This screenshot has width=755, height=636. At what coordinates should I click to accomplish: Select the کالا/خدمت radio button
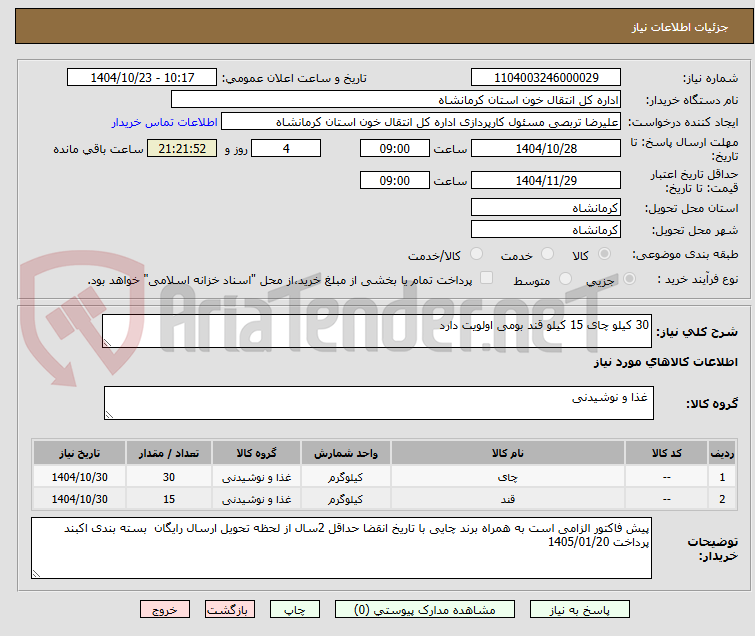(476, 254)
